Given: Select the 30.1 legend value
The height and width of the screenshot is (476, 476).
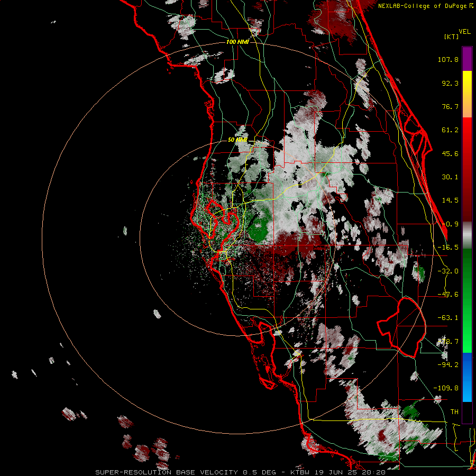Looking at the screenshot, I should tap(450, 177).
